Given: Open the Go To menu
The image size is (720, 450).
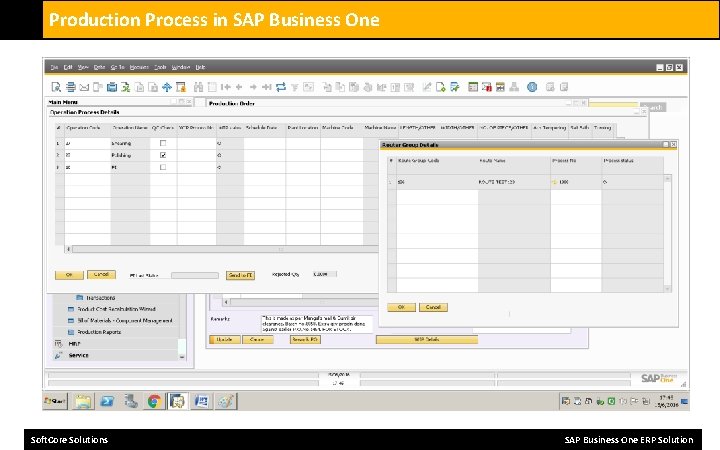Looking at the screenshot, I should click(x=118, y=67).
